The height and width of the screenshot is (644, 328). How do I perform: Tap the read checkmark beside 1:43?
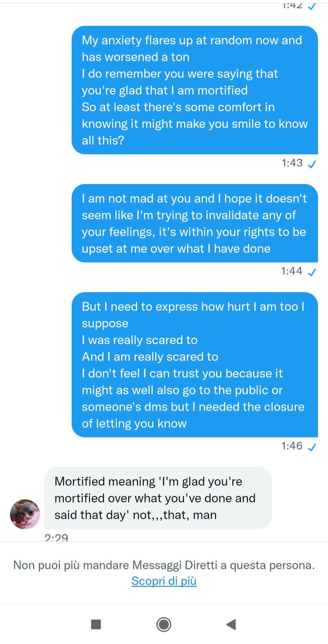(x=312, y=164)
